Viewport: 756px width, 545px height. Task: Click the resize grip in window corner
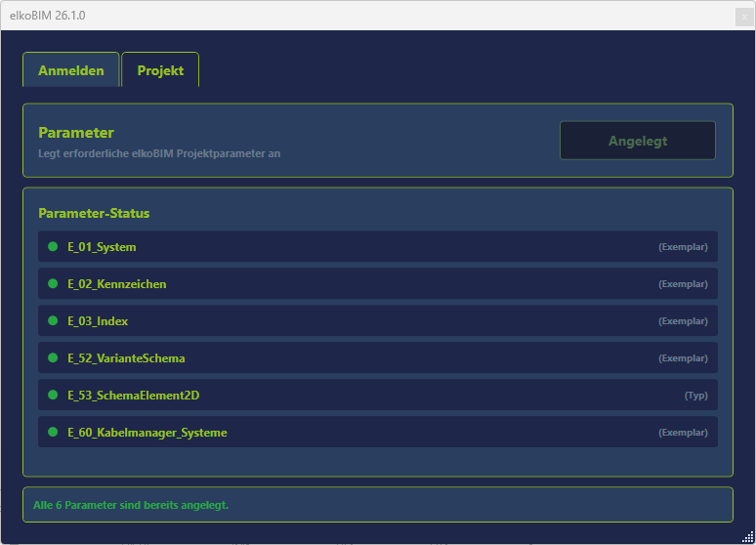[x=748, y=537]
